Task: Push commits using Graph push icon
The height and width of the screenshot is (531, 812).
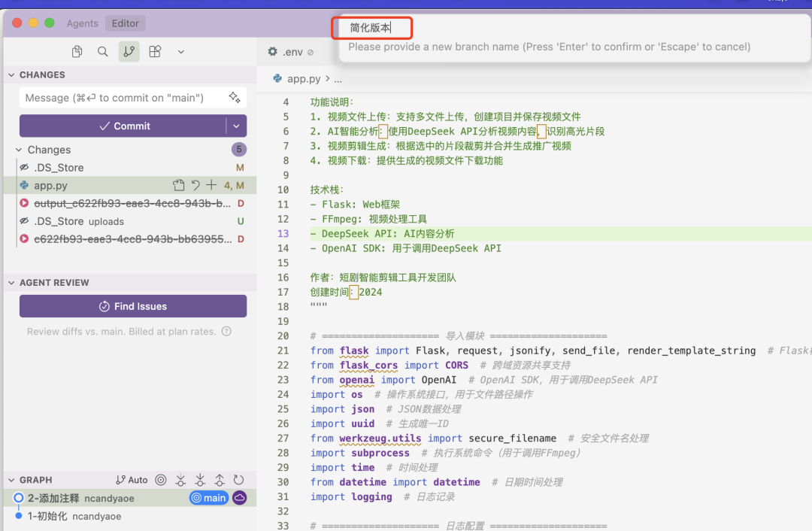Action: pos(220,480)
